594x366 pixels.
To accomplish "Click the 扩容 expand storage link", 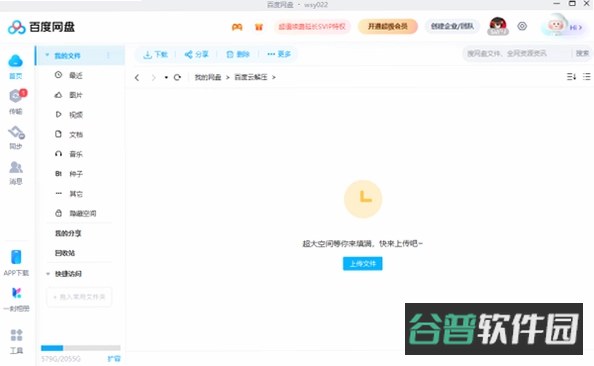I will tap(114, 358).
